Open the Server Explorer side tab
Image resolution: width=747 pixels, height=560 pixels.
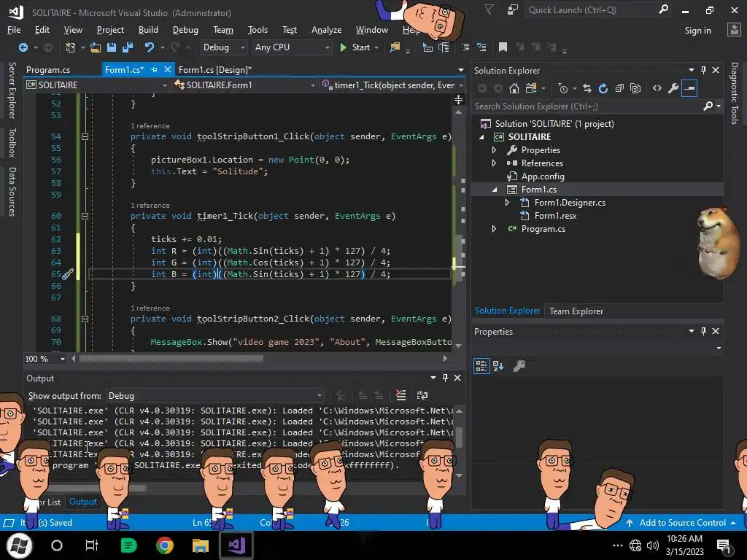click(12, 90)
